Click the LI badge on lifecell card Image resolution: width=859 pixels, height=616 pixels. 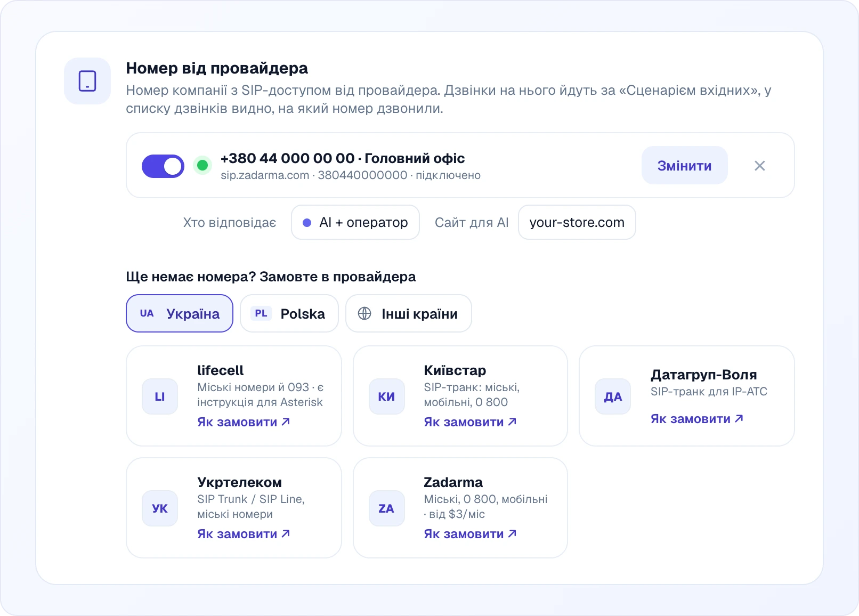point(160,396)
